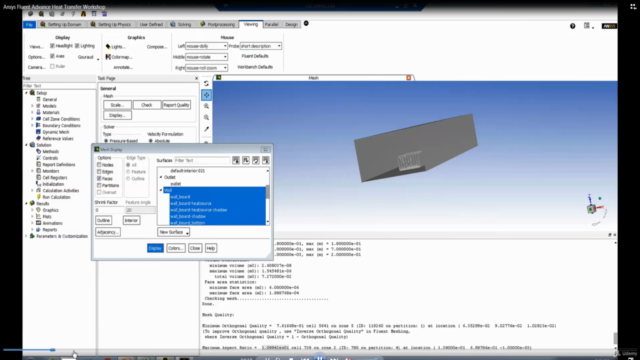This screenshot has width=640, height=360.
Task: Click the surfaces list vertical scrollbar
Action: 268,196
